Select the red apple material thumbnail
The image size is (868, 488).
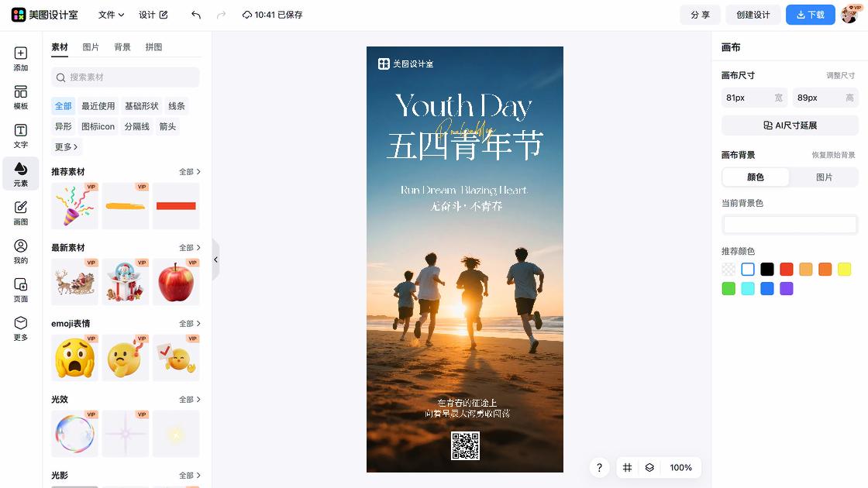[176, 282]
